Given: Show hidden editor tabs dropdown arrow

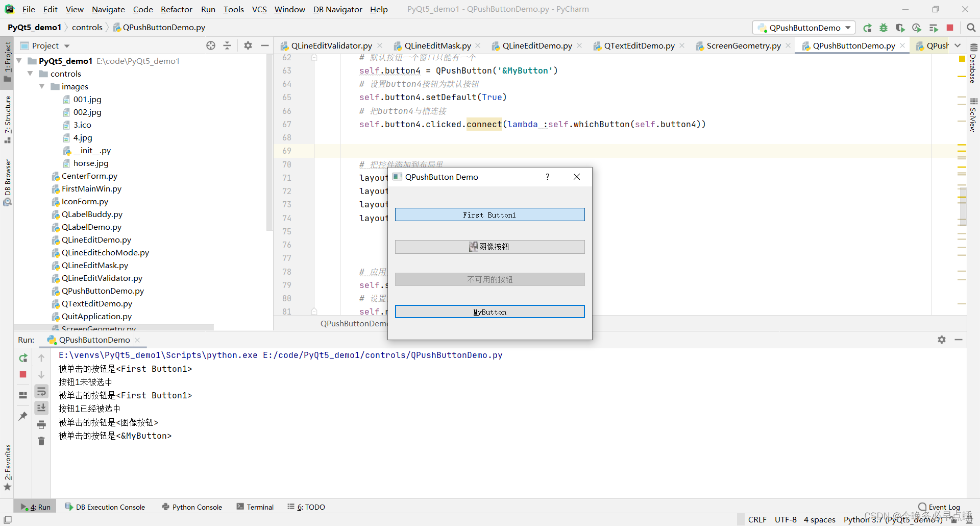Looking at the screenshot, I should click(x=958, y=45).
